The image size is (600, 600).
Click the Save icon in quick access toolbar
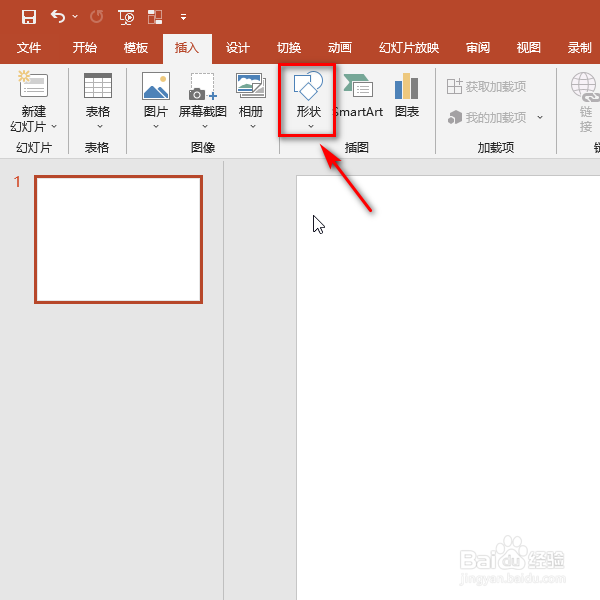pyautogui.click(x=29, y=17)
